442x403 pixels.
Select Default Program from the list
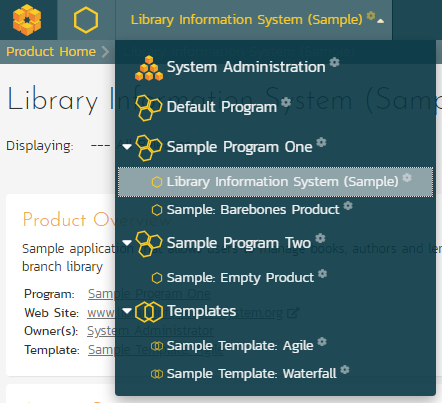[x=222, y=107]
